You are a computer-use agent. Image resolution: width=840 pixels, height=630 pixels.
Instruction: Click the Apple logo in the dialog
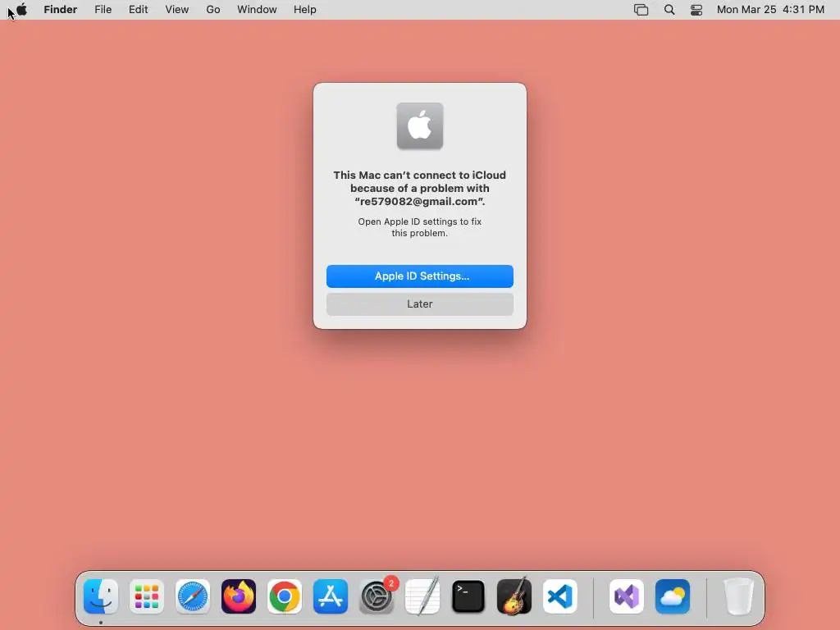(420, 126)
